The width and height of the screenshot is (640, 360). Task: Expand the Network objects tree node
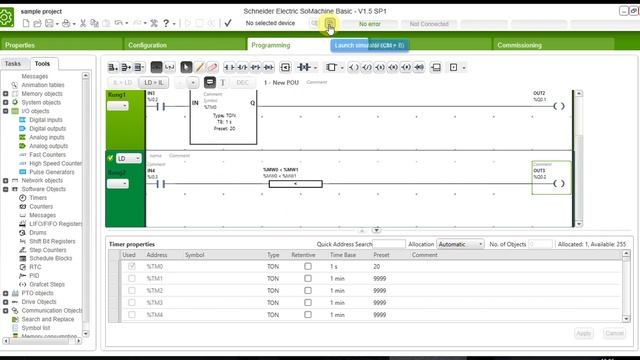tap(6, 180)
